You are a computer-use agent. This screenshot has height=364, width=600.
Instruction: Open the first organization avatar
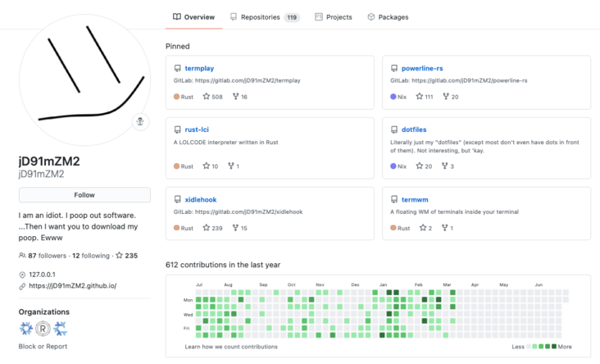pos(25,328)
